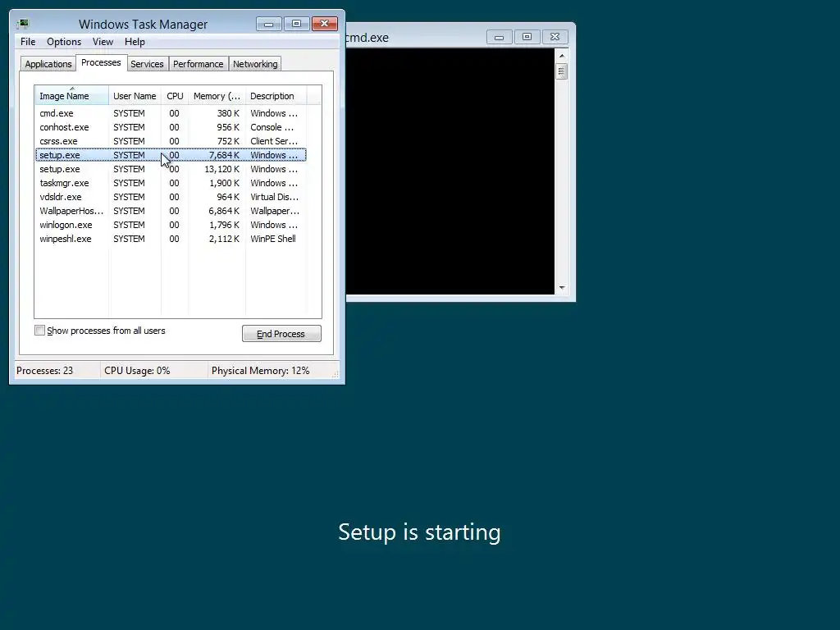840x630 pixels.
Task: Switch to the Applications tab
Action: (x=48, y=64)
